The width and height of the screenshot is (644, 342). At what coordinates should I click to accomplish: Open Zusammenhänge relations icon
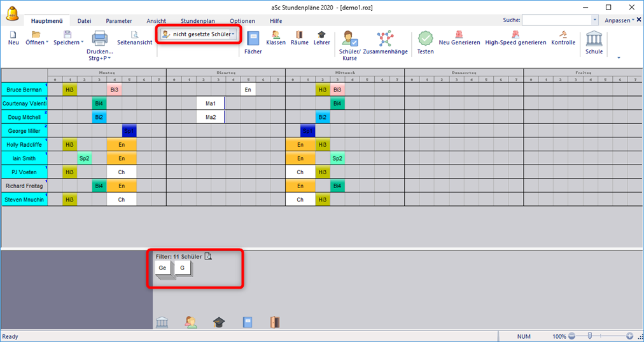point(385,39)
